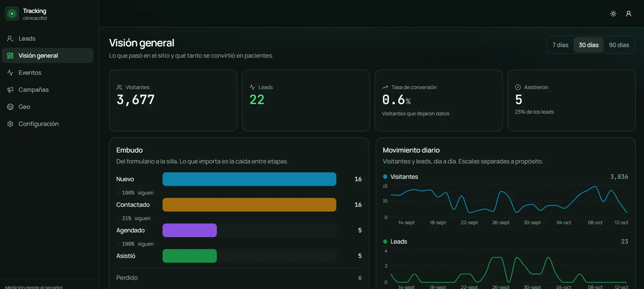Click the Leads person icon in sidebar
The image size is (644, 289).
pyautogui.click(x=10, y=39)
